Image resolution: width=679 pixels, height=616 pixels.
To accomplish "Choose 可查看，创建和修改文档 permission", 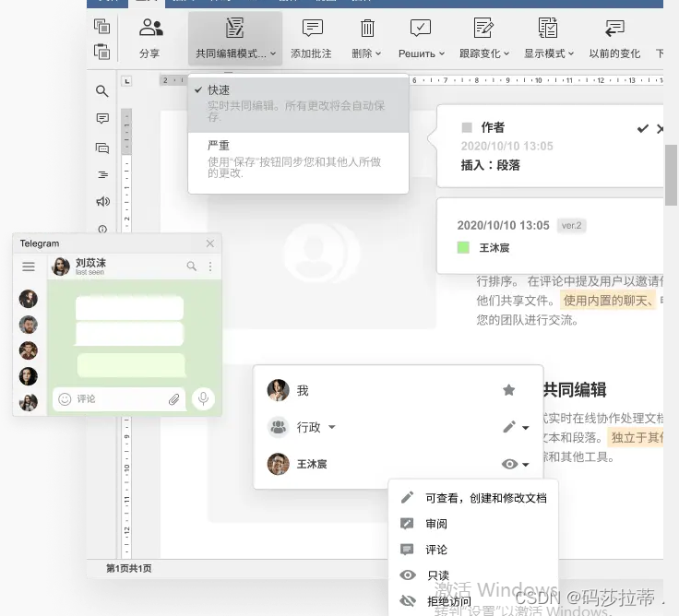I will pyautogui.click(x=473, y=498).
